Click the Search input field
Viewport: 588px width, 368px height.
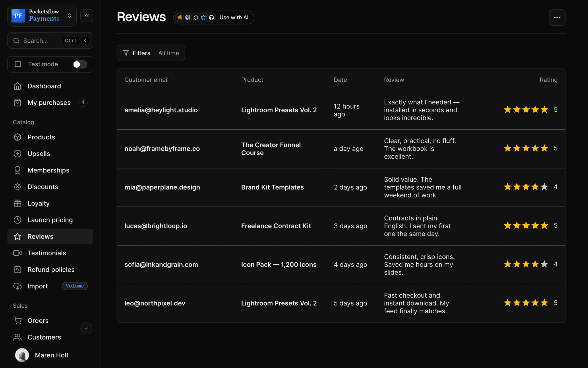pos(50,41)
